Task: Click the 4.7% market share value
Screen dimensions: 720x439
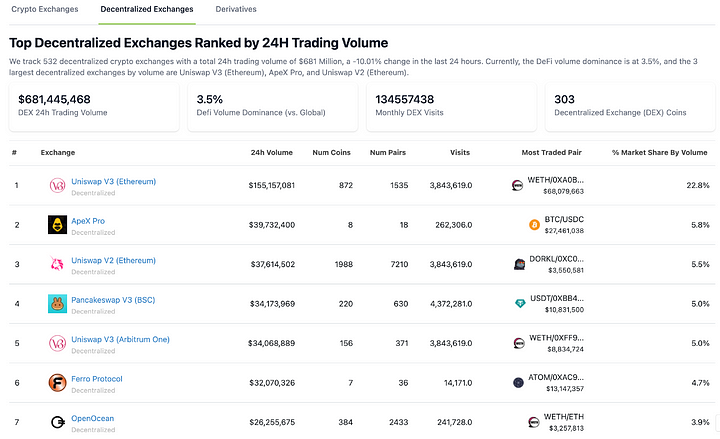Action: point(700,383)
